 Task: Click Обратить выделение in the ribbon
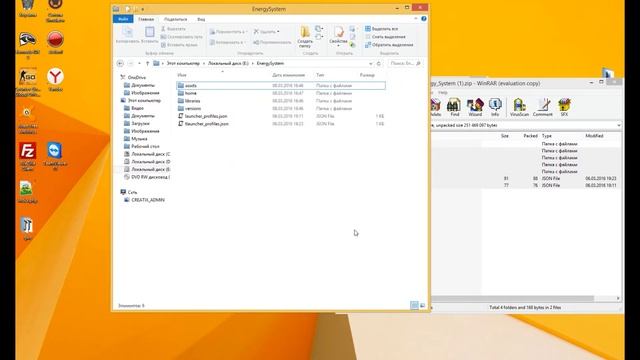click(x=389, y=45)
